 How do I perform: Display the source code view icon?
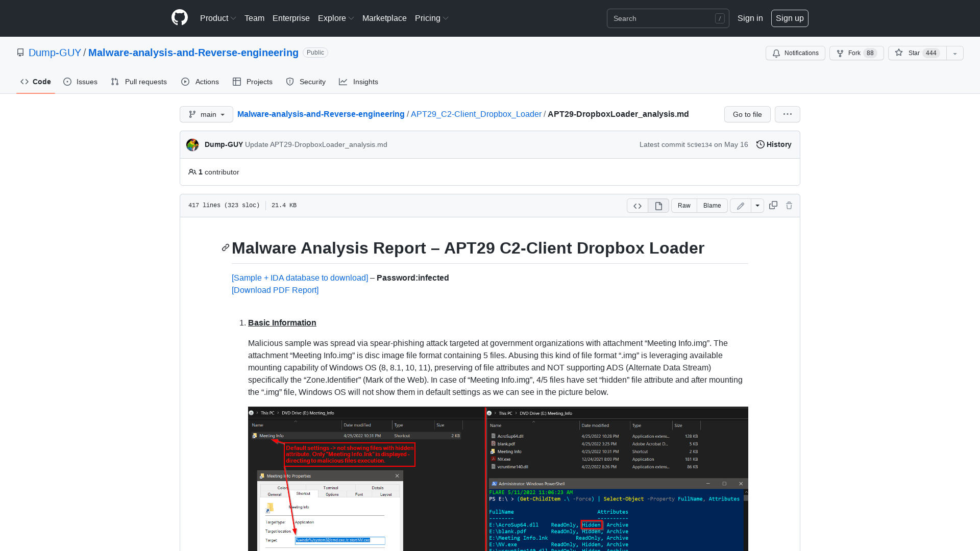(638, 206)
